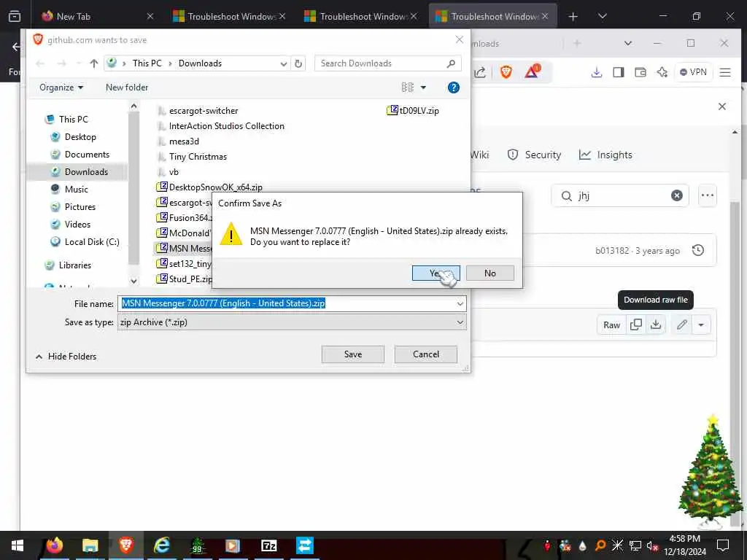Open Brave hamburger main menu
747x560 pixels.
[x=725, y=72]
